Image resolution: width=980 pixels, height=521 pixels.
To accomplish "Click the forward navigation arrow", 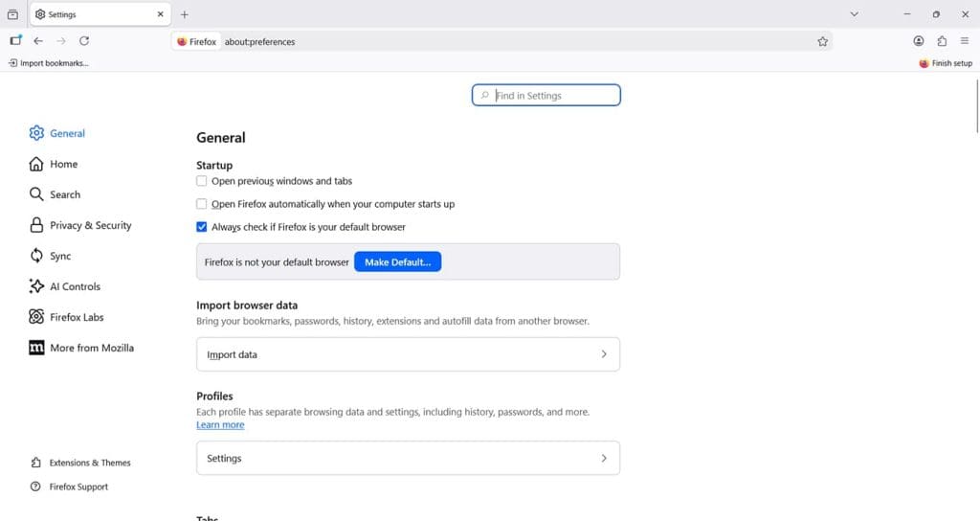I will click(61, 40).
